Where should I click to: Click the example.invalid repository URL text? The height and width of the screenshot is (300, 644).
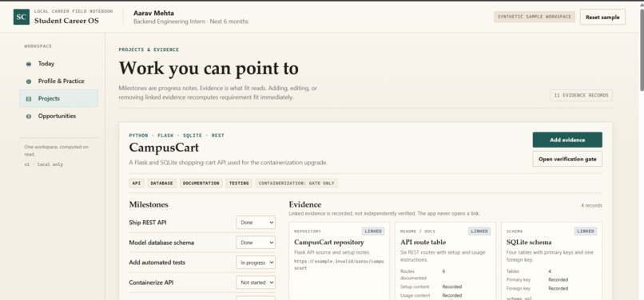tap(339, 264)
